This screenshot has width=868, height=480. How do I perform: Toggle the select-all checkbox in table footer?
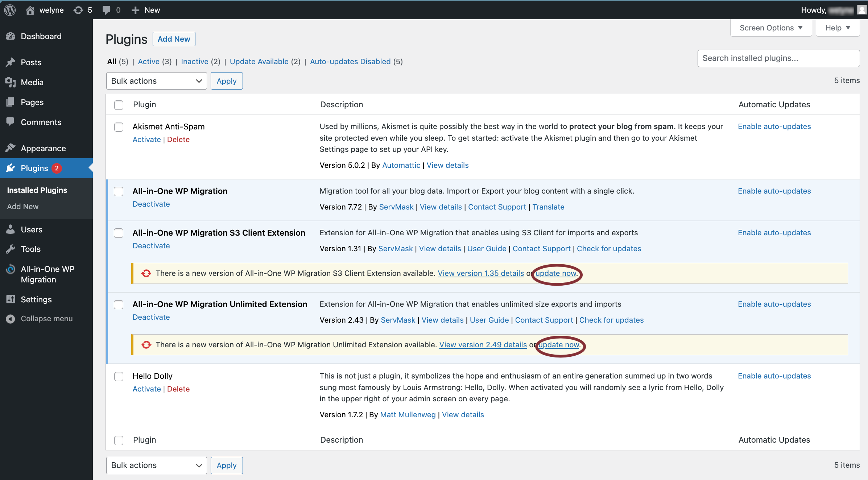[x=119, y=440]
